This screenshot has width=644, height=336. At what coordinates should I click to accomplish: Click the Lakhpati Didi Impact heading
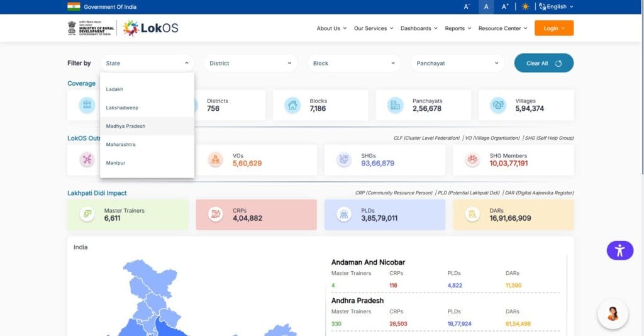click(97, 193)
